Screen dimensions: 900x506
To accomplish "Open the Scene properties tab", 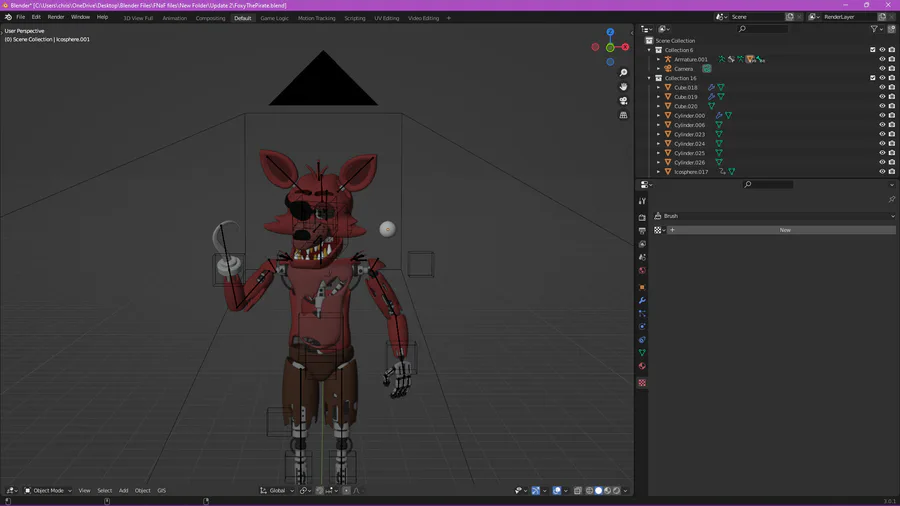I will tap(642, 257).
